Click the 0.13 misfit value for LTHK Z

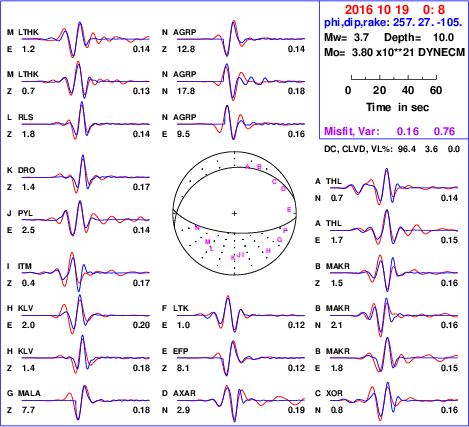(141, 91)
